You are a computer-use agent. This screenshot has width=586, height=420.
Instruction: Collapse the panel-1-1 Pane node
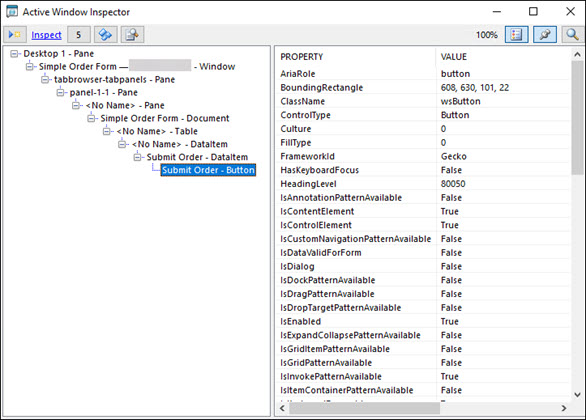point(60,92)
